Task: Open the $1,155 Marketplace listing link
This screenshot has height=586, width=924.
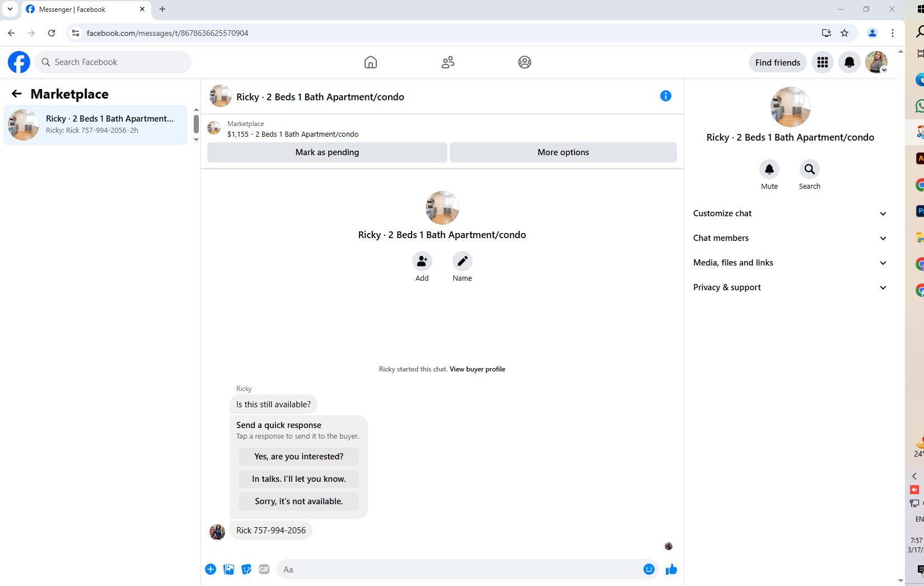Action: [293, 134]
